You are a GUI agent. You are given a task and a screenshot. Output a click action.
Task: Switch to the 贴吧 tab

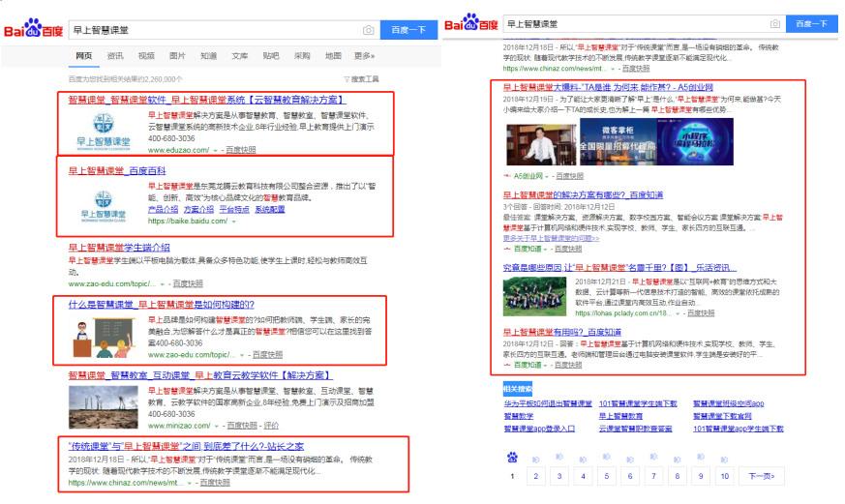coord(271,55)
